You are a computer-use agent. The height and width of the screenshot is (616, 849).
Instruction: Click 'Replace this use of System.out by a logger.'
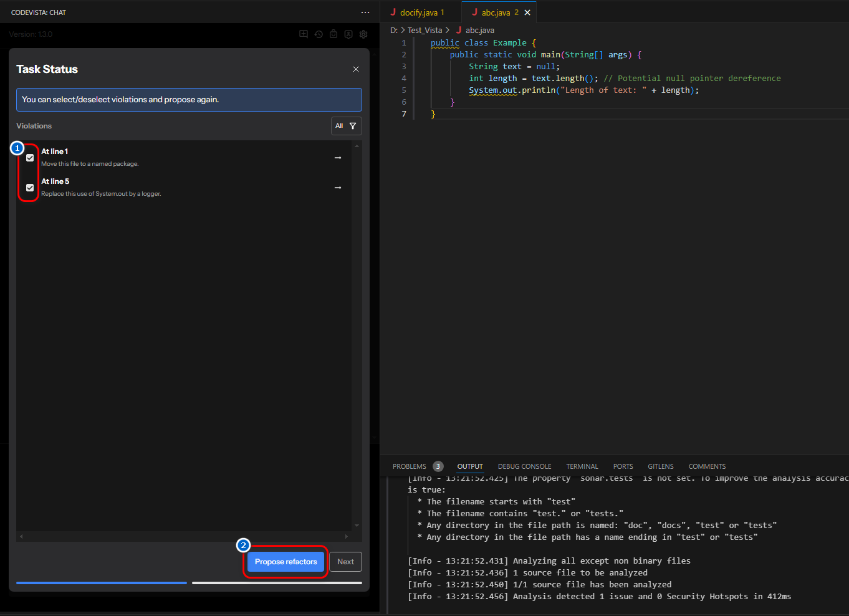[x=101, y=194]
